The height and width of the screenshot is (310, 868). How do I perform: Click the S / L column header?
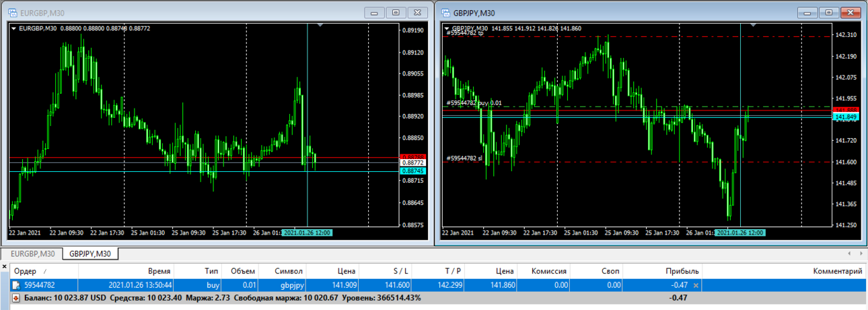tap(386, 271)
